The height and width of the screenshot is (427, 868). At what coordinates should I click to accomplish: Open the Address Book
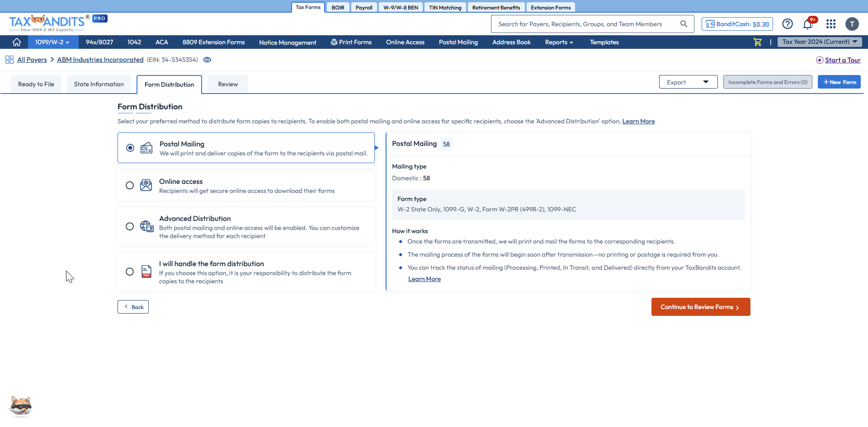(512, 42)
